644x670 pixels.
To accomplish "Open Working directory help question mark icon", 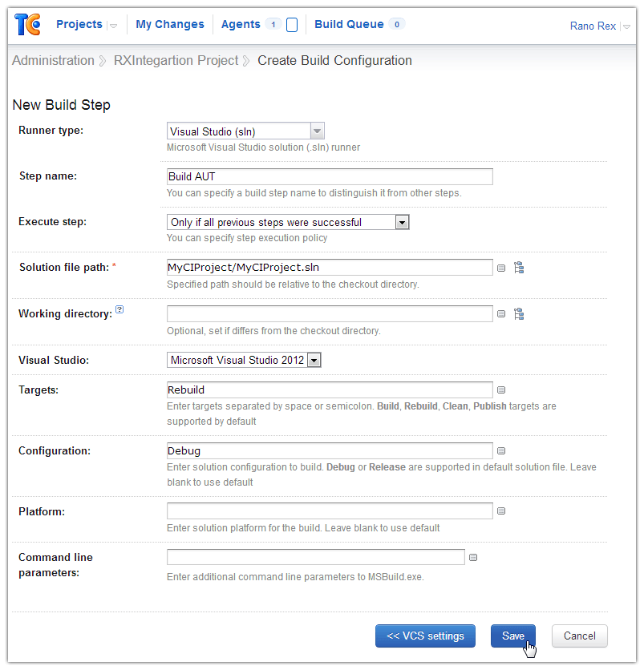I will (x=119, y=309).
